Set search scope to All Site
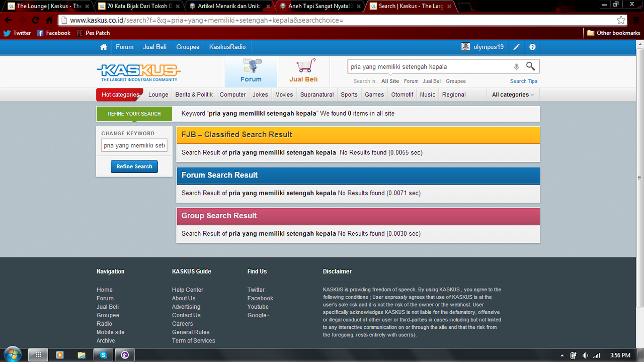 (x=390, y=81)
